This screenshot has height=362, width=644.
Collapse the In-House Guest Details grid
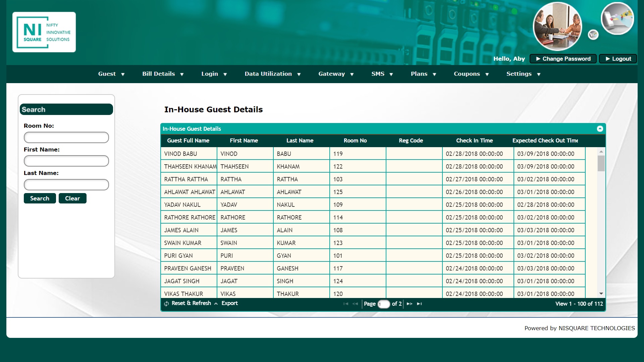pos(600,129)
